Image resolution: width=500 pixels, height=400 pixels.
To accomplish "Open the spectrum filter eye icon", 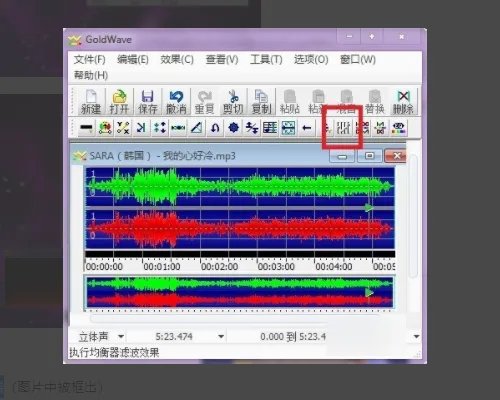I will (399, 128).
